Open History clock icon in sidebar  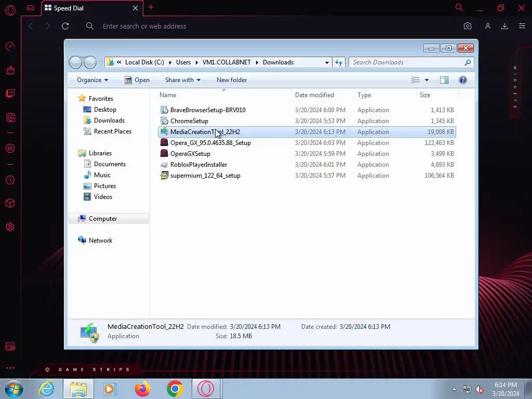tap(10, 180)
